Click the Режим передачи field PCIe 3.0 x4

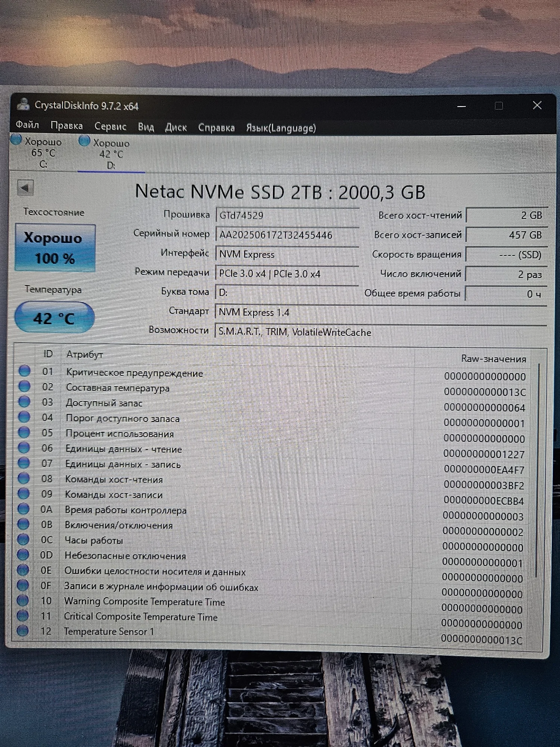287,274
